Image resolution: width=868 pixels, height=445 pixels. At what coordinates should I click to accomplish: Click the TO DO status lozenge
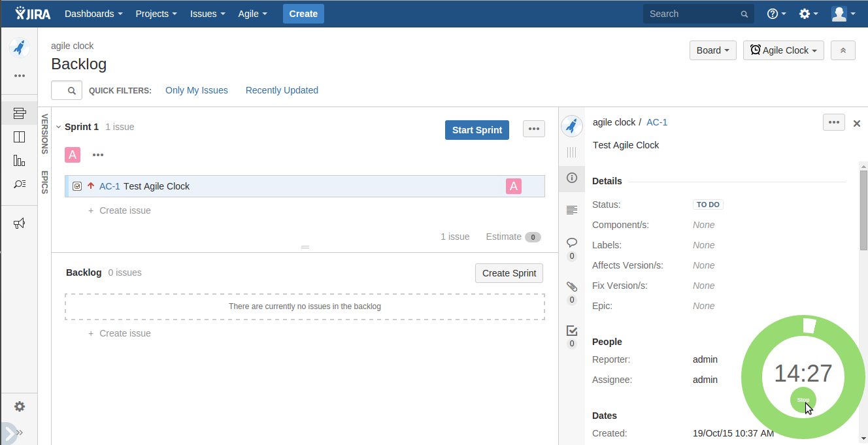point(708,205)
